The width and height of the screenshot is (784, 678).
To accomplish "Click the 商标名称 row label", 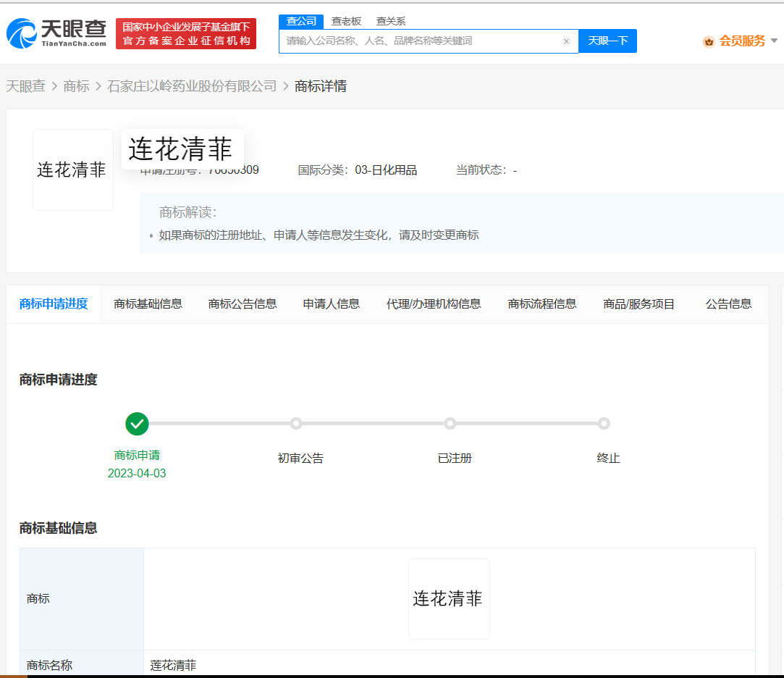I will tap(49, 665).
